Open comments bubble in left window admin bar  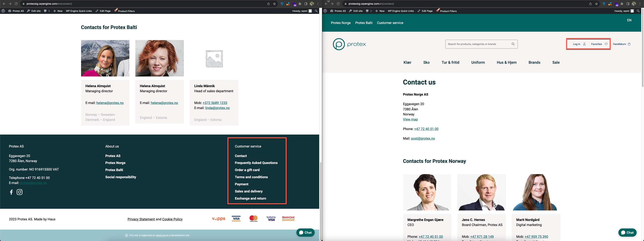coord(47,11)
